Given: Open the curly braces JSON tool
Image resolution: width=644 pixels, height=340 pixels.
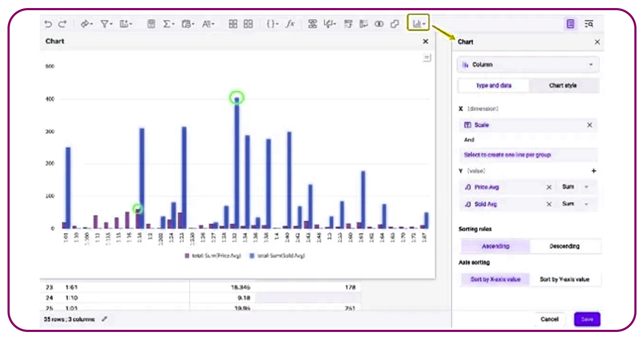Looking at the screenshot, I should pyautogui.click(x=272, y=24).
